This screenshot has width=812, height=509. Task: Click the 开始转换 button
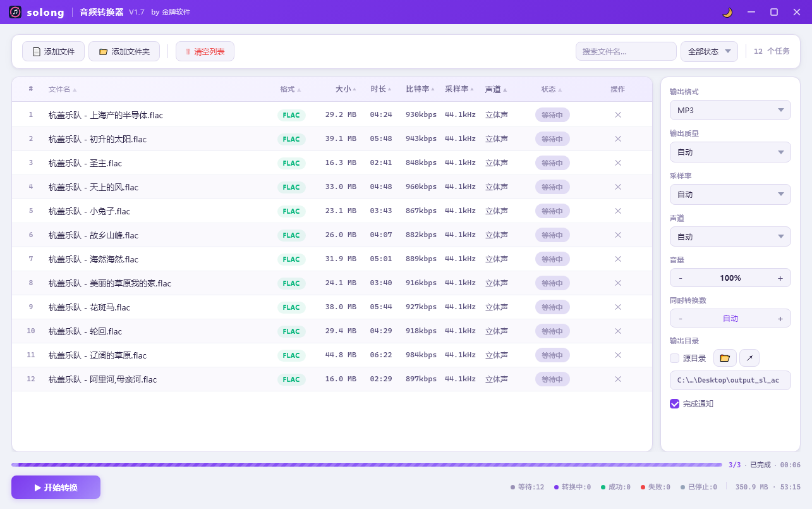click(x=56, y=487)
